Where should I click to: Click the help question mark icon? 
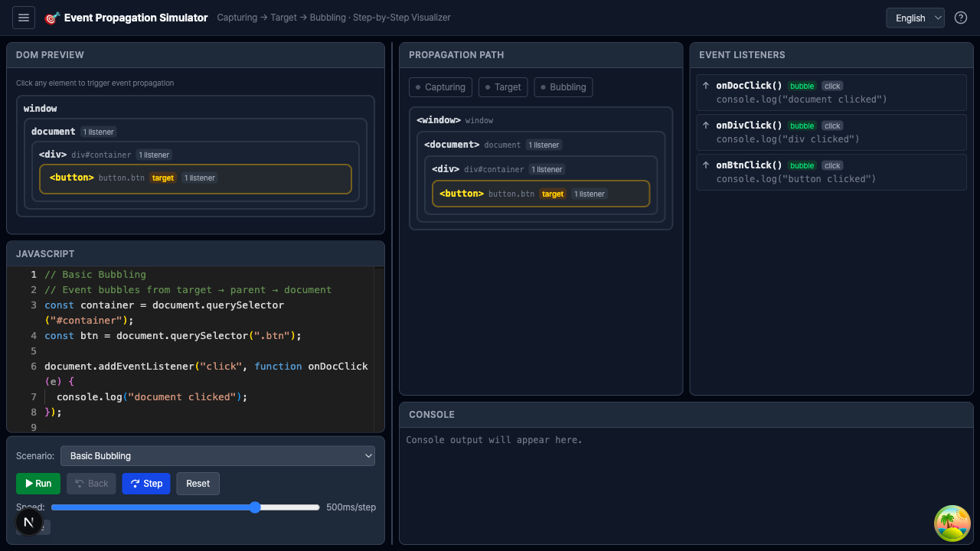pos(961,18)
